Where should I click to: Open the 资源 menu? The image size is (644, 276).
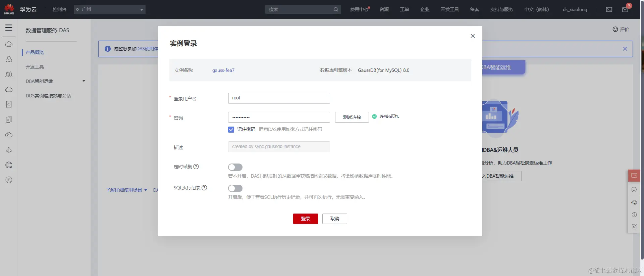384,9
